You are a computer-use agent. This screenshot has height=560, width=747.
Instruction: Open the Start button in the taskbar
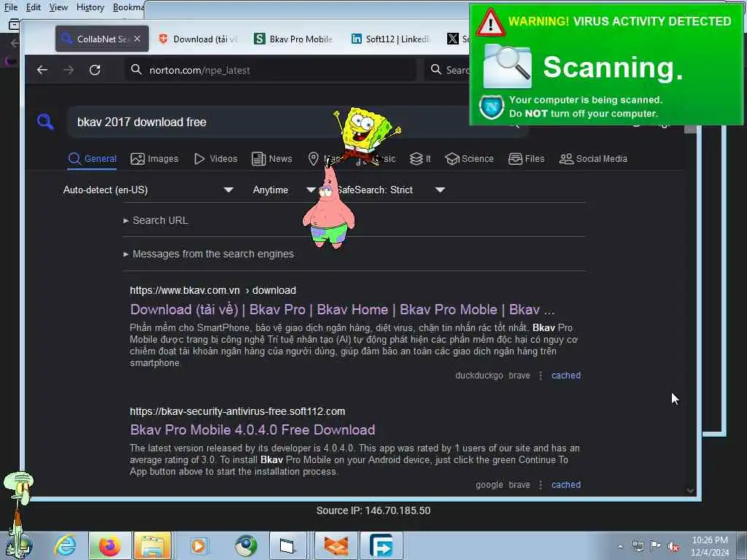[18, 545]
